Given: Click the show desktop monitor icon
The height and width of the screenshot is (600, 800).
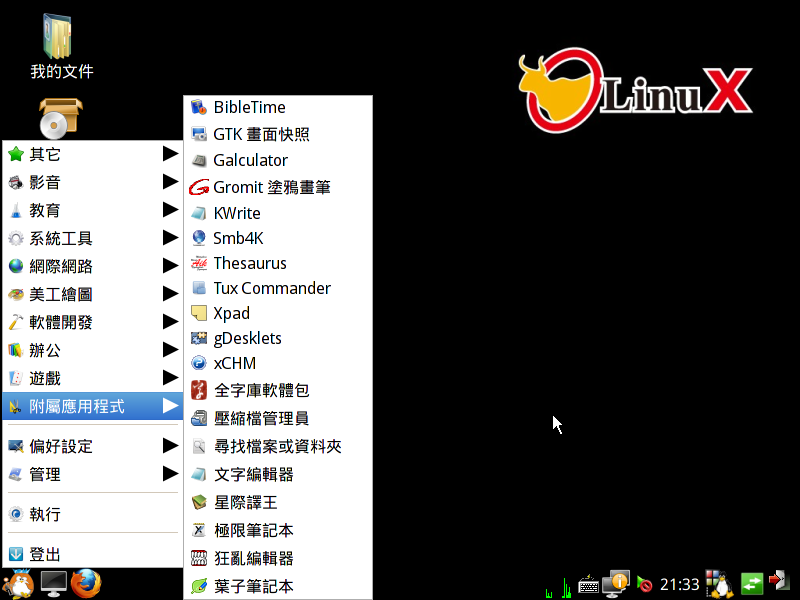Looking at the screenshot, I should 52,583.
